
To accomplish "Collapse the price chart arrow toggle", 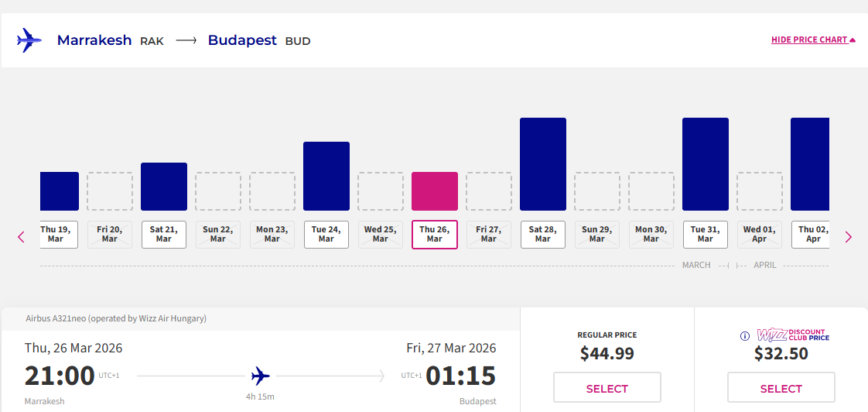I will 852,40.
